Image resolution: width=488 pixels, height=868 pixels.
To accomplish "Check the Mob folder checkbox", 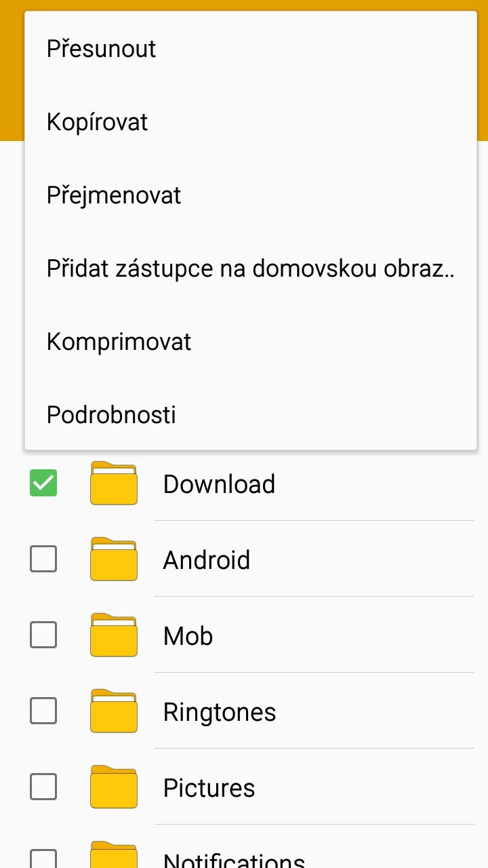I will click(x=43, y=635).
